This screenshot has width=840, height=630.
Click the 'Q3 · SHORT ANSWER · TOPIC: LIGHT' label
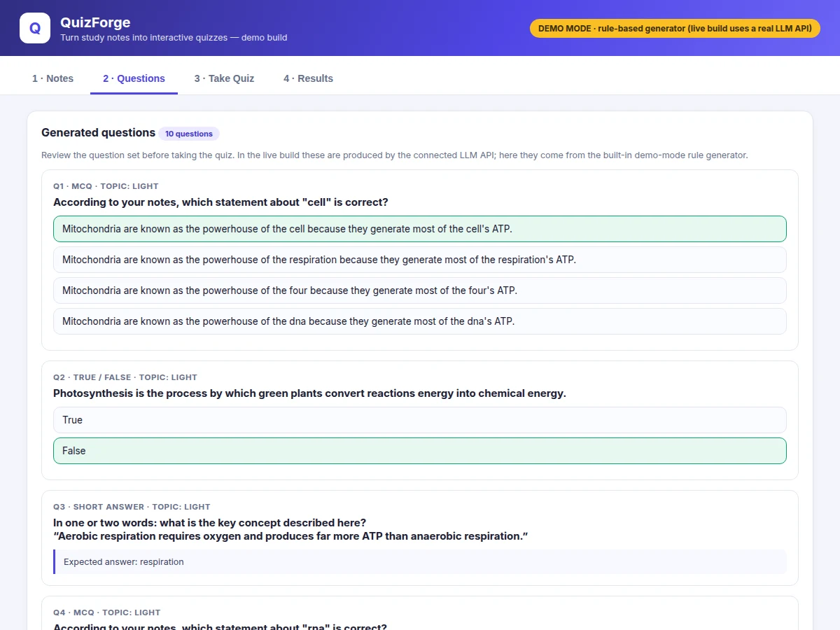[132, 507]
